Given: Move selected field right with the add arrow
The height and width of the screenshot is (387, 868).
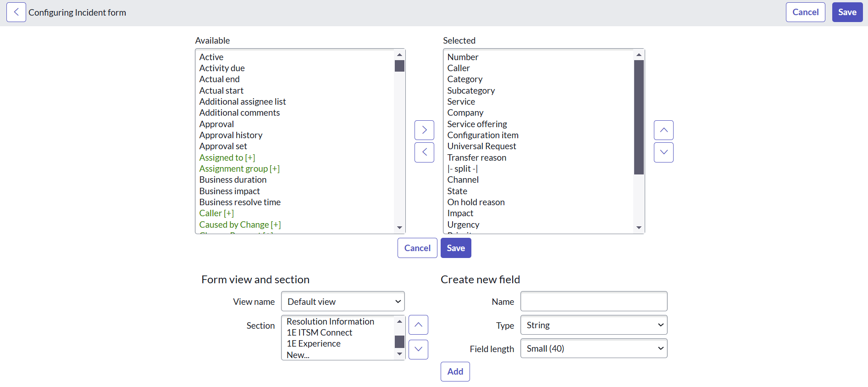Looking at the screenshot, I should point(424,130).
